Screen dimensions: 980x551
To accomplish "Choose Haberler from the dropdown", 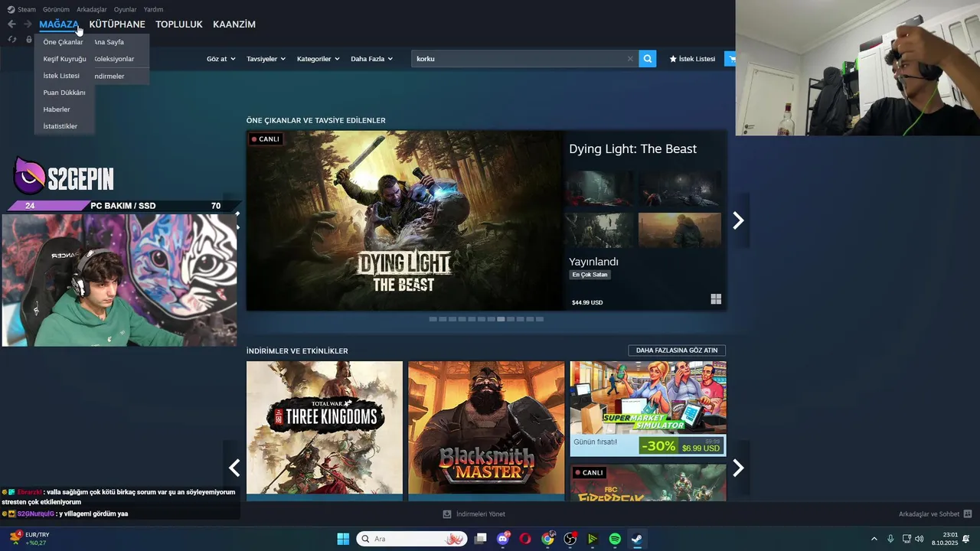I will click(x=57, y=109).
